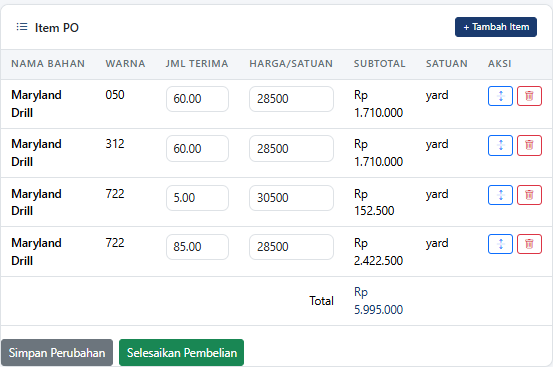
Task: Click yard unit in color 312 row
Action: point(437,144)
